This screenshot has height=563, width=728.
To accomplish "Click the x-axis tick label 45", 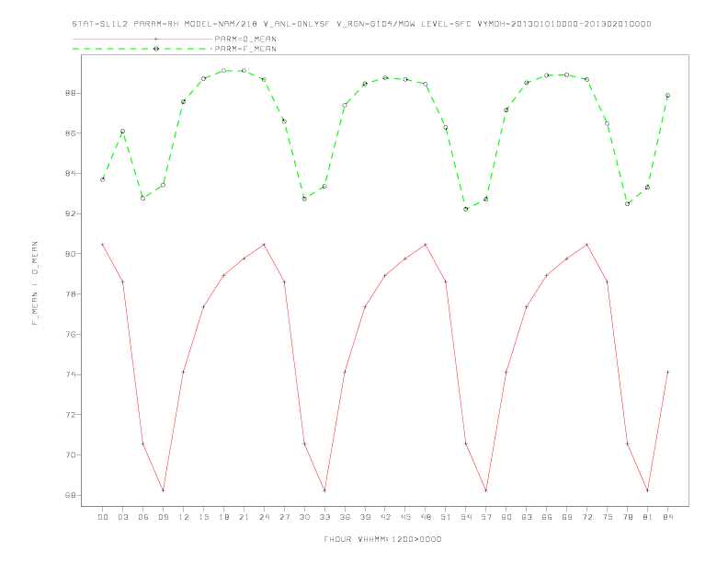I will click(x=405, y=517).
